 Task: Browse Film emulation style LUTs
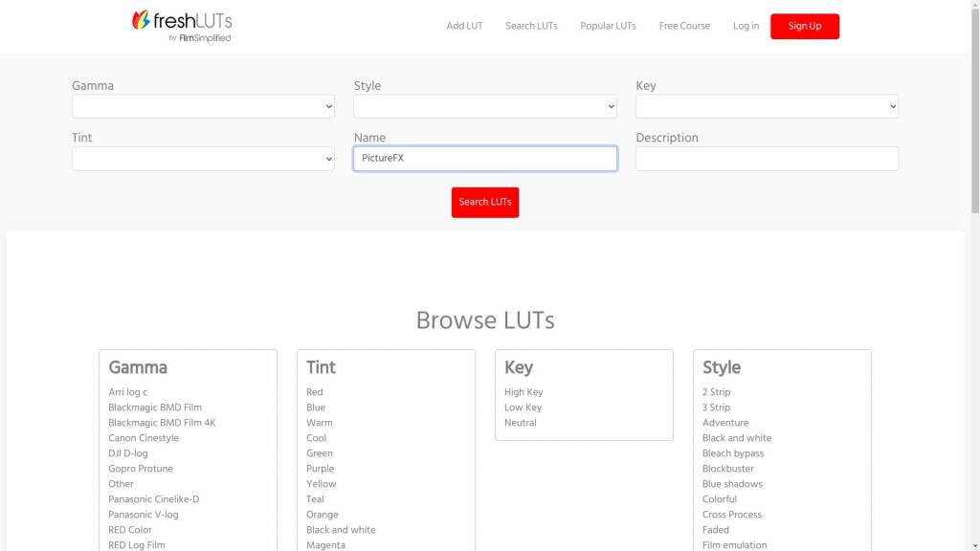[734, 544]
